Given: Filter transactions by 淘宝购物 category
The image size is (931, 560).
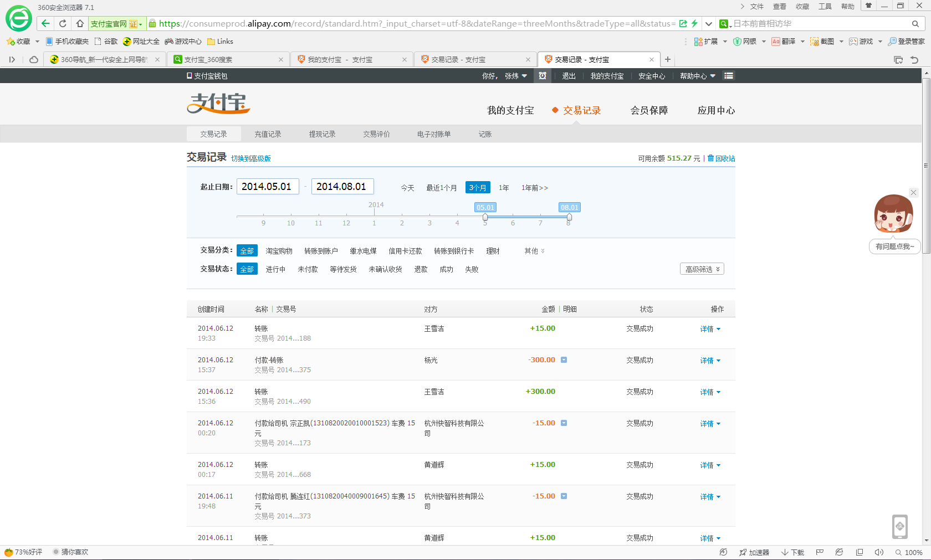Looking at the screenshot, I should [x=279, y=251].
